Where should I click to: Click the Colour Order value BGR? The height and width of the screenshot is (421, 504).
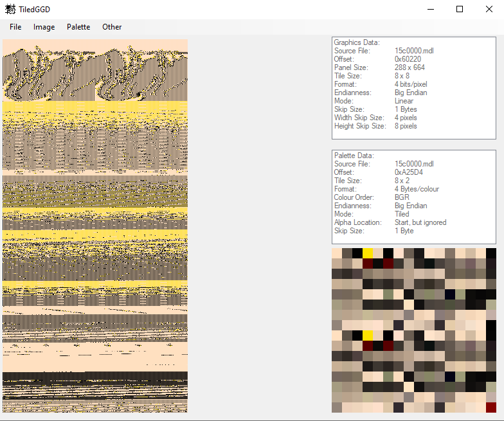pos(402,197)
